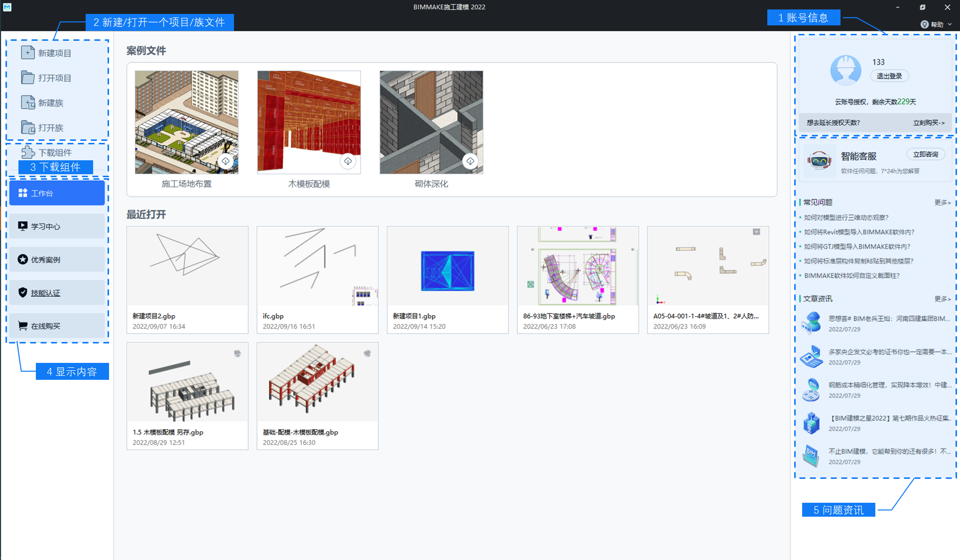Switch to the 工作台 workbench tab
Image resolution: width=960 pixels, height=560 pixels.
click(57, 193)
